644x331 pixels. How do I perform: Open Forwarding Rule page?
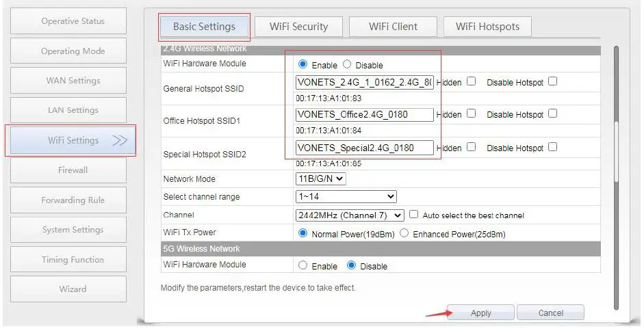(x=68, y=200)
